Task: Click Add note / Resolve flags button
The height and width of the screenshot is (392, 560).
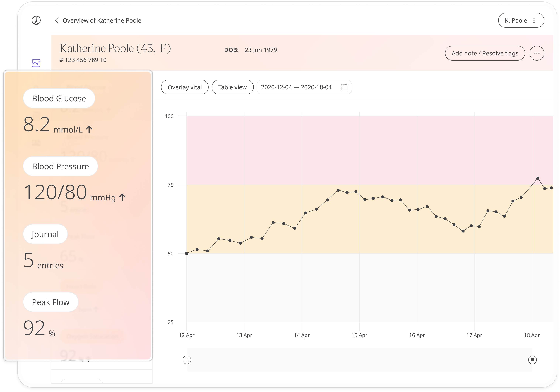Action: click(484, 53)
